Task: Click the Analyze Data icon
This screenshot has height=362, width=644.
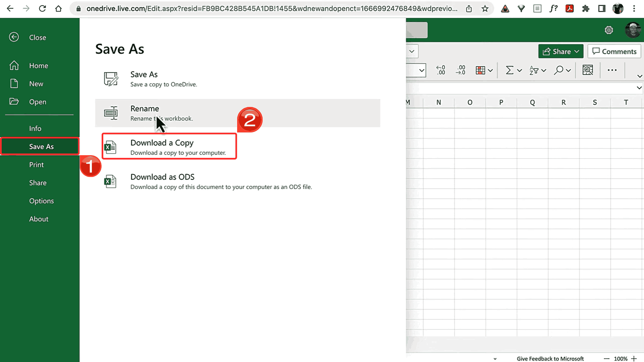Action: tap(588, 70)
